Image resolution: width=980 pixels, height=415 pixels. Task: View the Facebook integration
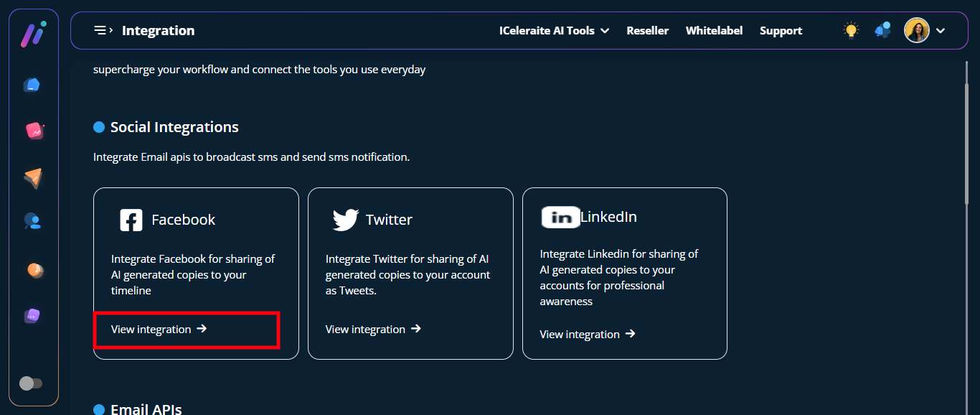tap(159, 330)
